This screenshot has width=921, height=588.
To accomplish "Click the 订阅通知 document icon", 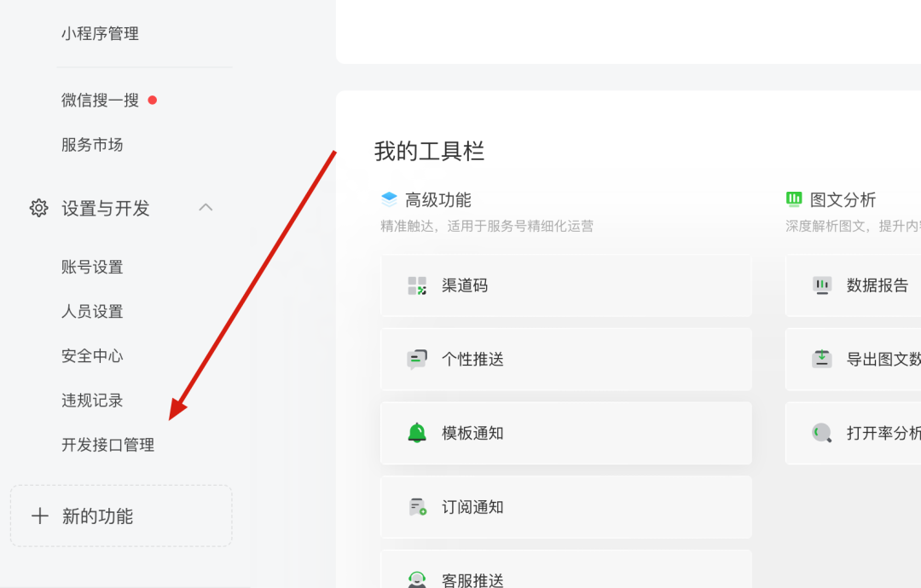I will click(416, 507).
